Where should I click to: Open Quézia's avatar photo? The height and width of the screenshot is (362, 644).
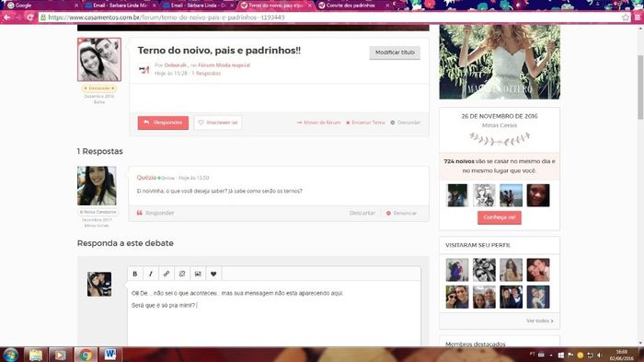tap(97, 185)
